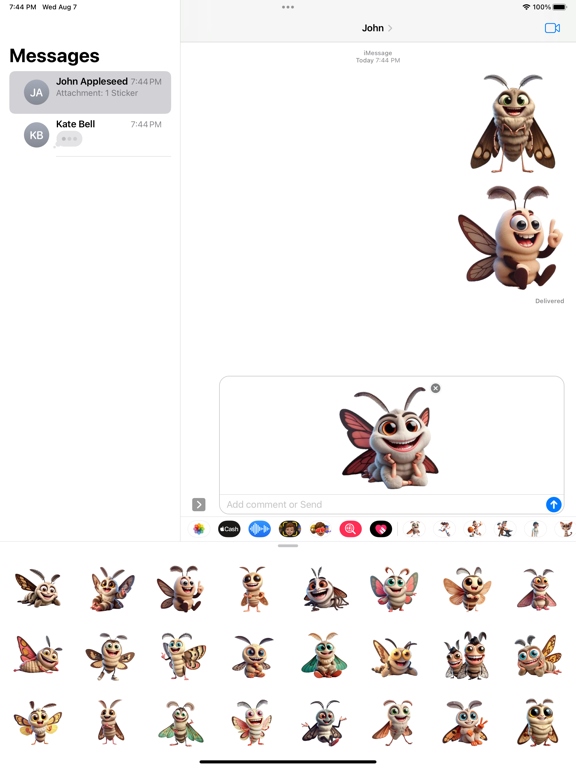Open the Photos app in the app strip
This screenshot has width=576, height=768.
click(x=199, y=529)
